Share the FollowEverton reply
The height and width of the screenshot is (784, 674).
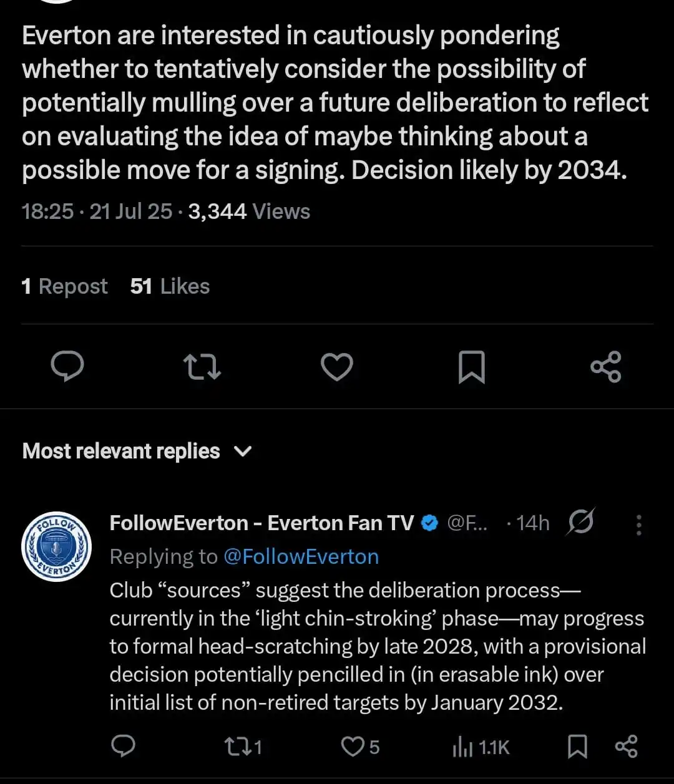pyautogui.click(x=626, y=747)
